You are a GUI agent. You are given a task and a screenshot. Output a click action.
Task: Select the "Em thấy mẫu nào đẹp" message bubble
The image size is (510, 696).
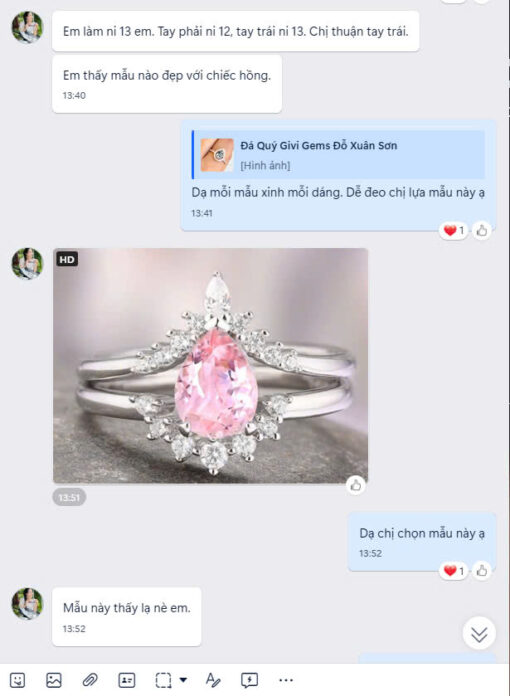(167, 84)
